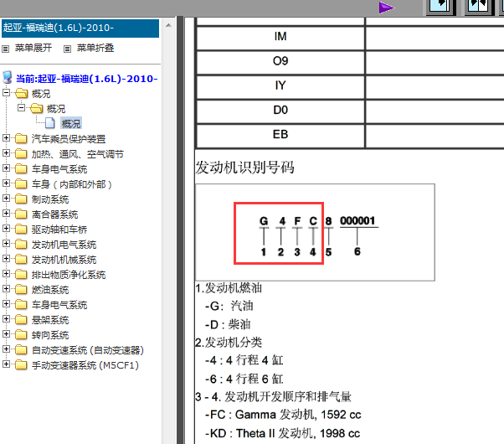Click the -6 : 4 行程 6 缸 line

click(244, 379)
